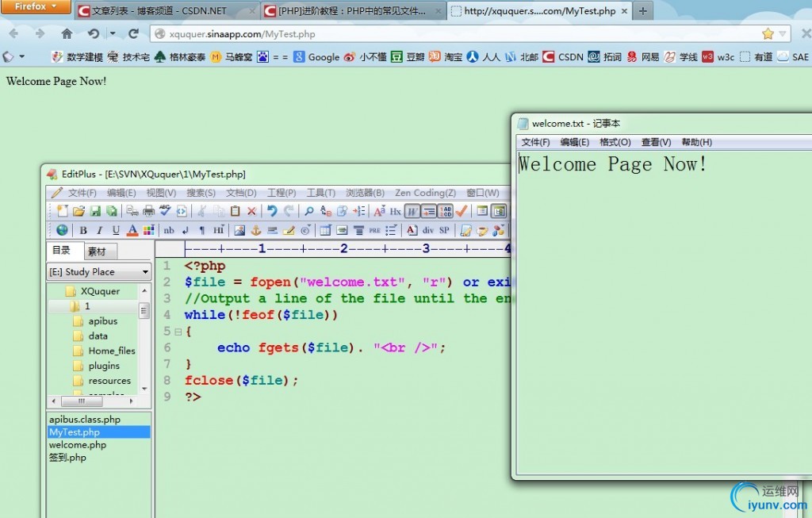Image resolution: width=812 pixels, height=518 pixels.
Task: Switch to the 文章列表 CSDN.NET browser tab
Action: coord(167,10)
